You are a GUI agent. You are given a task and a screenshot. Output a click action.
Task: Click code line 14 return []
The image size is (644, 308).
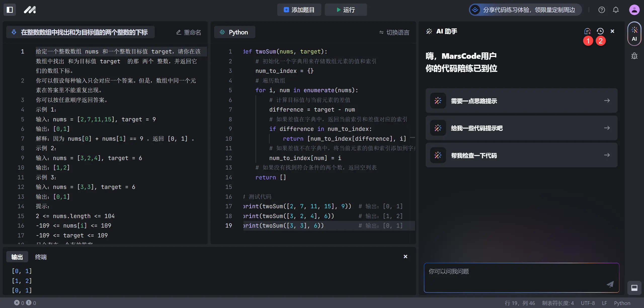coord(271,177)
